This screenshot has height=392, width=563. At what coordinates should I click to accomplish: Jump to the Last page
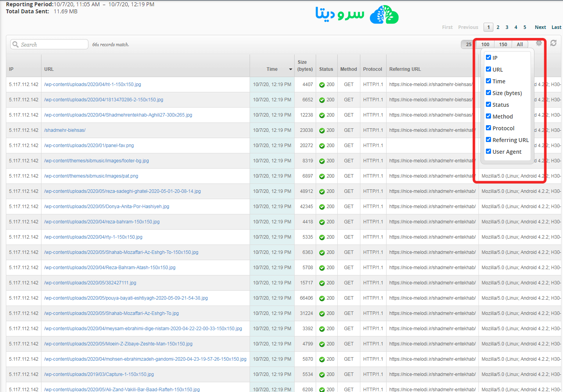[556, 27]
